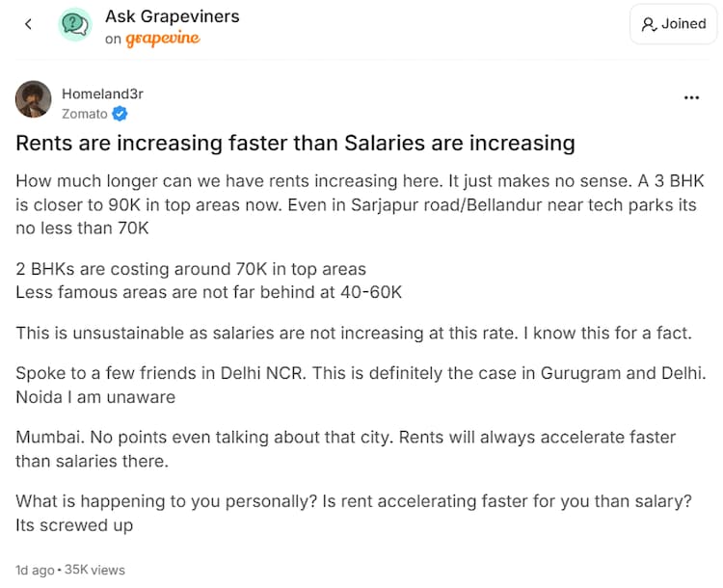Click the Zomato company label
Image resolution: width=723 pixels, height=588 pixels.
coord(85,114)
